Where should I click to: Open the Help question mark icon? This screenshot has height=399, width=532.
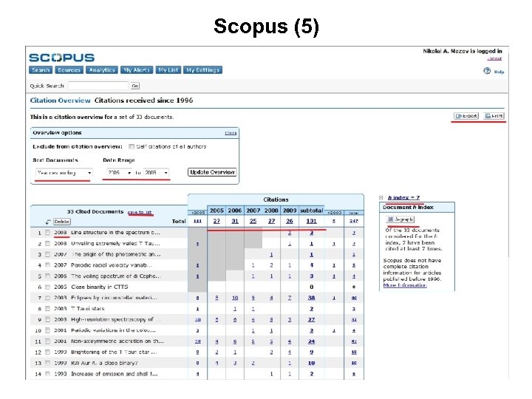coord(487,71)
